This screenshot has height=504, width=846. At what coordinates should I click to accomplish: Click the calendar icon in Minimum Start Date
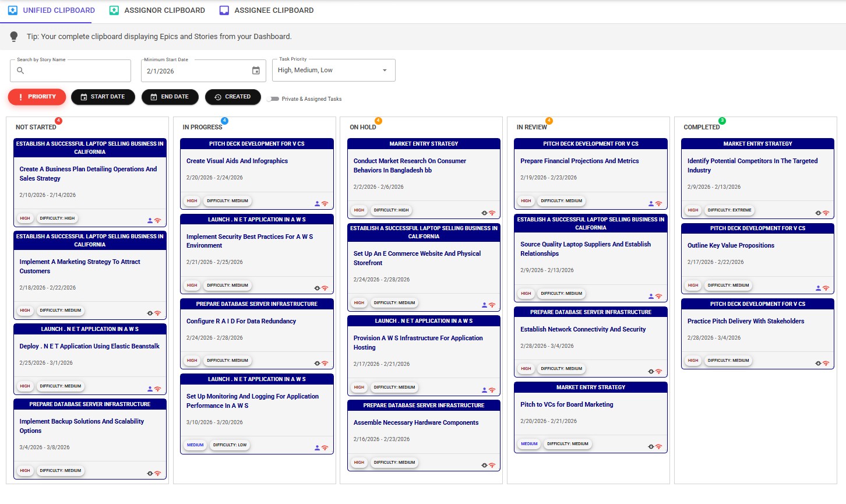point(256,71)
